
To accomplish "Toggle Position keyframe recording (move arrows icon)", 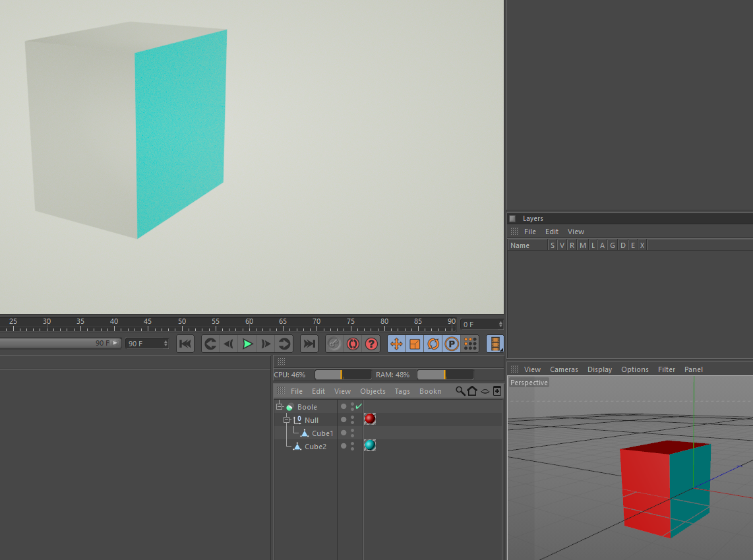I will tap(396, 344).
